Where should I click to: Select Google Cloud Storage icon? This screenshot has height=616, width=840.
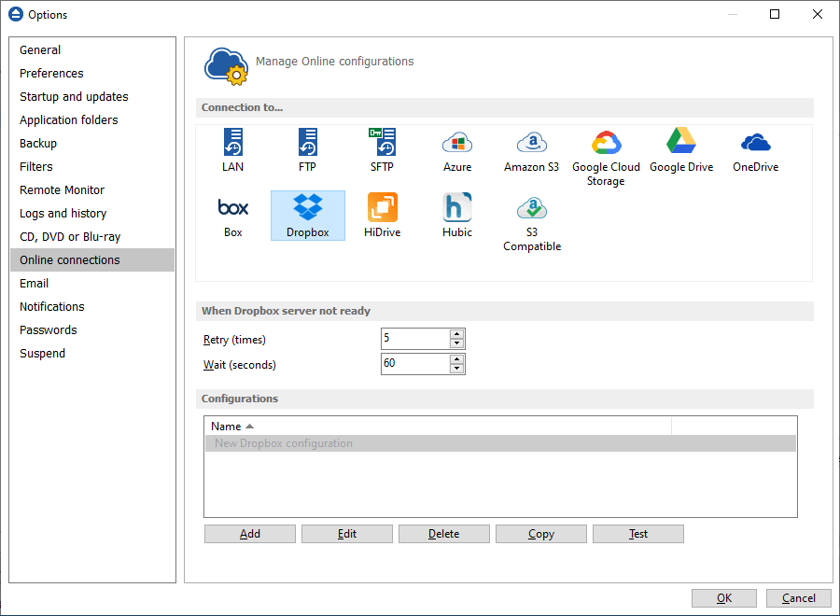(606, 157)
